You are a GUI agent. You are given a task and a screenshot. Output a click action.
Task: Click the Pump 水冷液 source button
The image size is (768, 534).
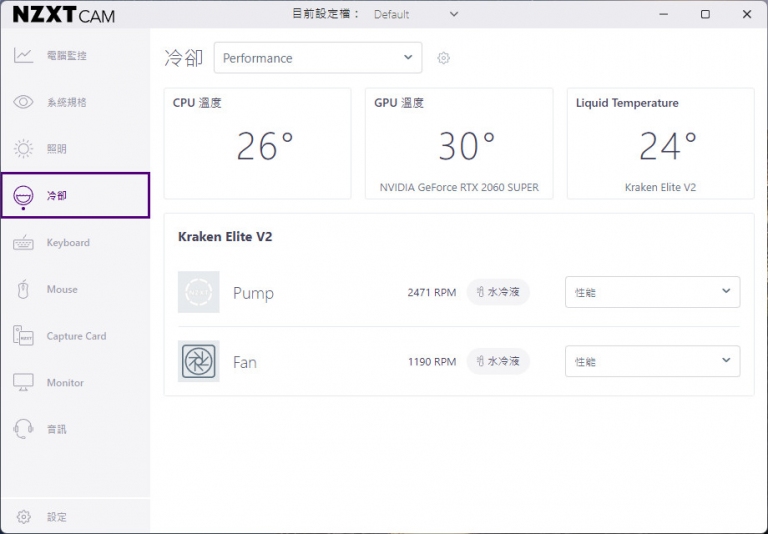coord(498,292)
